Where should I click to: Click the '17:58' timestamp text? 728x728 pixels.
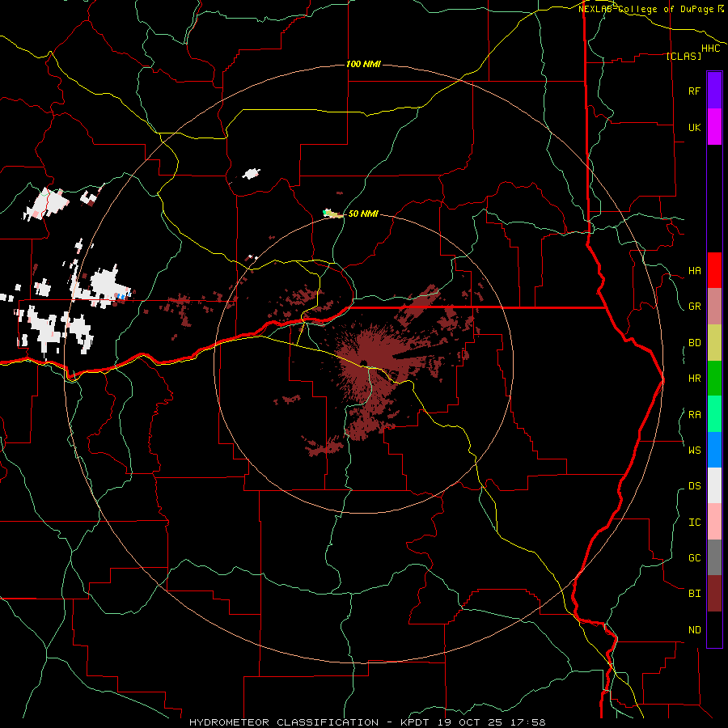pyautogui.click(x=527, y=722)
